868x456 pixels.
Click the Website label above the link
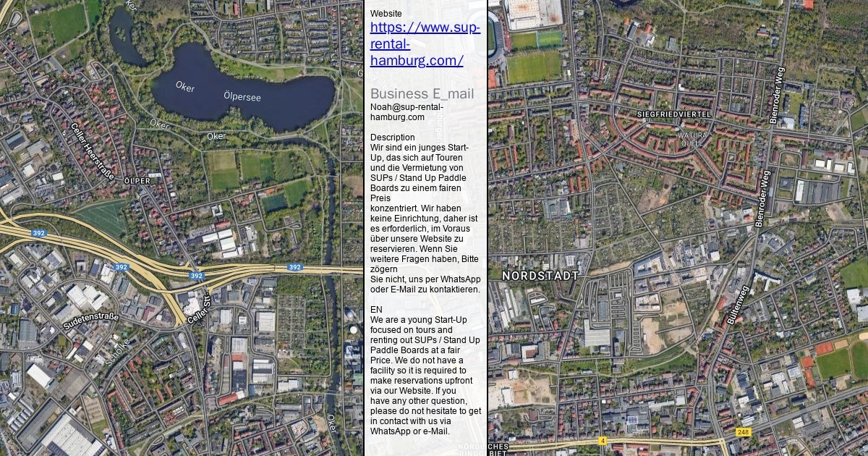[x=386, y=14]
